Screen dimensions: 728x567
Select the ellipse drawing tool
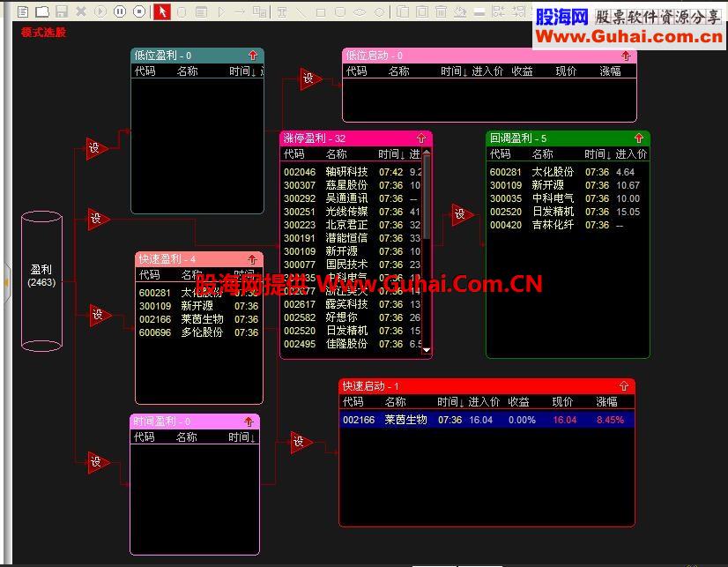[x=360, y=12]
